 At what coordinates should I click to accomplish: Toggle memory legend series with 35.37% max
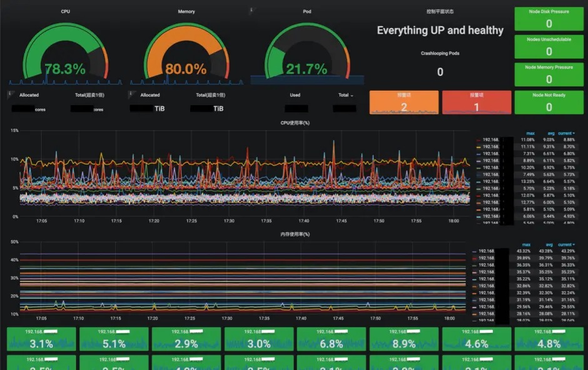[487, 272]
